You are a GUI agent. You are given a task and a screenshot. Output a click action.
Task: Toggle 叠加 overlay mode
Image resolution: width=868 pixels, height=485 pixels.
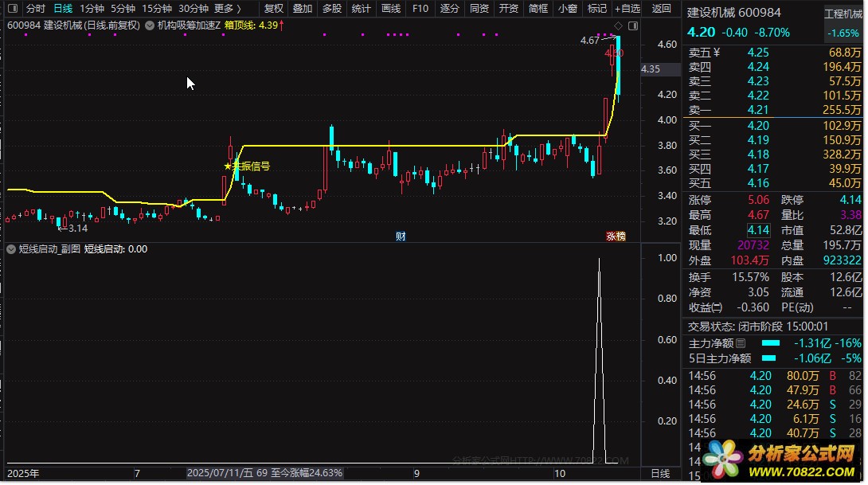coord(302,9)
